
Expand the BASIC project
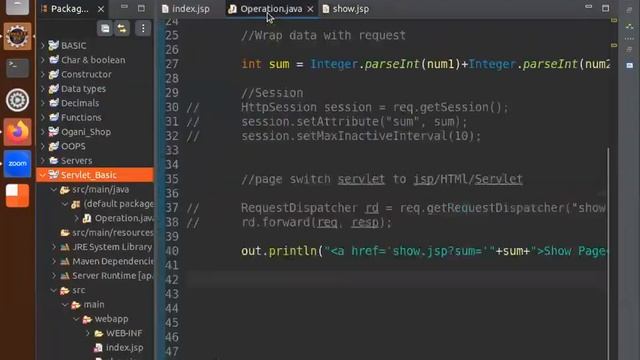(x=43, y=45)
